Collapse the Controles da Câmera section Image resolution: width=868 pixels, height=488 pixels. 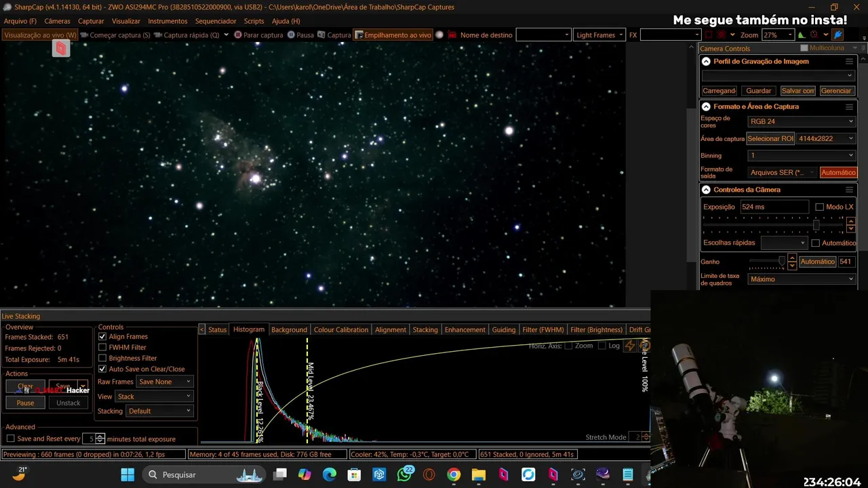pos(706,190)
